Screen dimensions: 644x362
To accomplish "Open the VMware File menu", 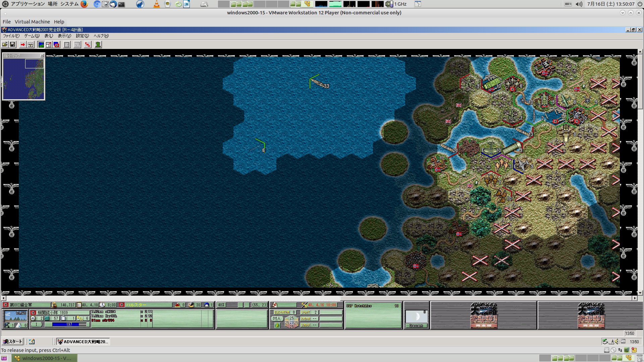I will 7,22.
